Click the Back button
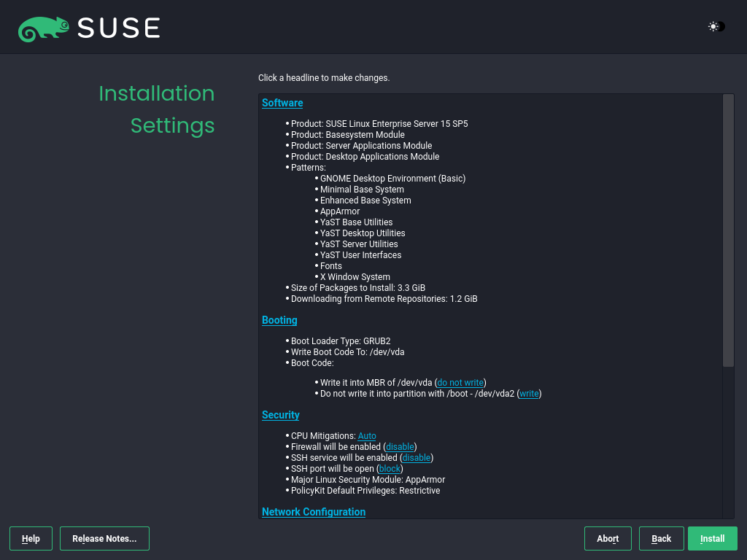Screen dimensions: 747x560 (661, 538)
